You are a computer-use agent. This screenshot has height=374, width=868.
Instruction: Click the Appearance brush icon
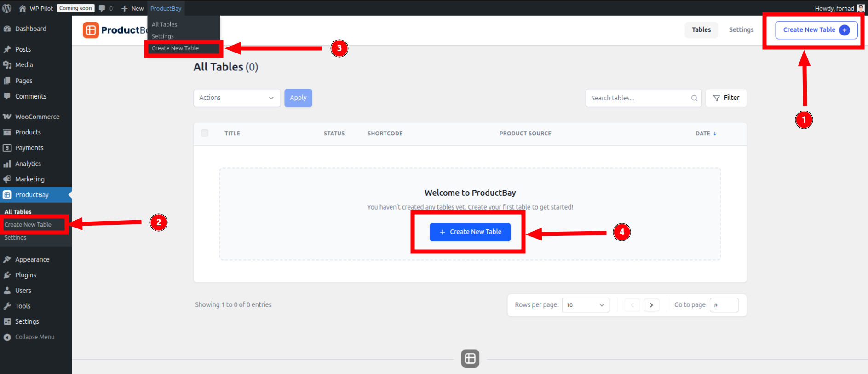pyautogui.click(x=7, y=259)
